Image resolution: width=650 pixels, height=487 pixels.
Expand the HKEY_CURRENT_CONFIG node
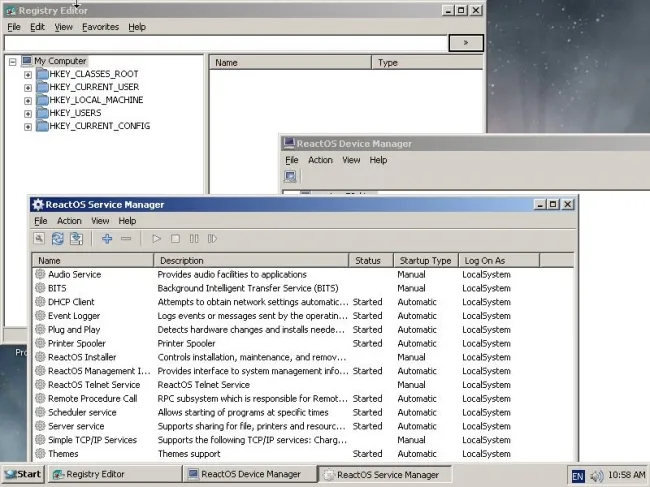(x=28, y=126)
